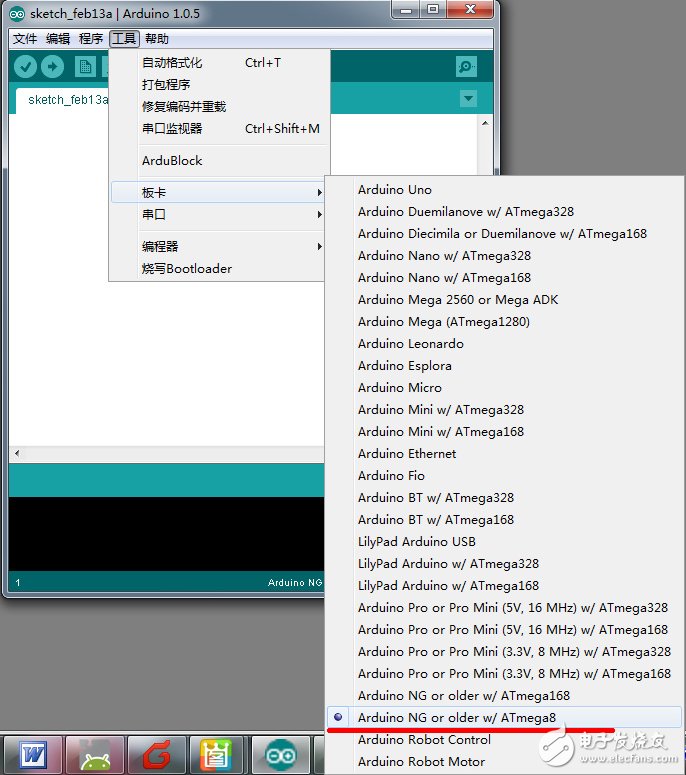Switch to the sketch_feb13a tab
Viewport: 686px width, 775px height.
click(x=63, y=100)
